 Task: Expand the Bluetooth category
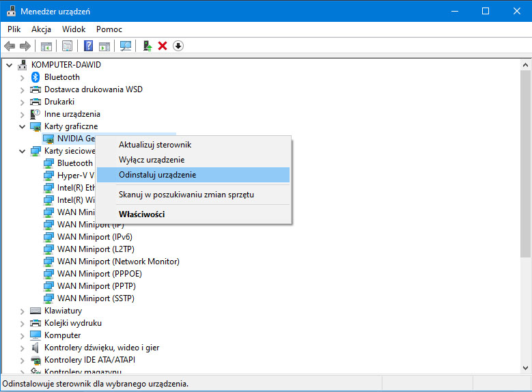pyautogui.click(x=22, y=78)
